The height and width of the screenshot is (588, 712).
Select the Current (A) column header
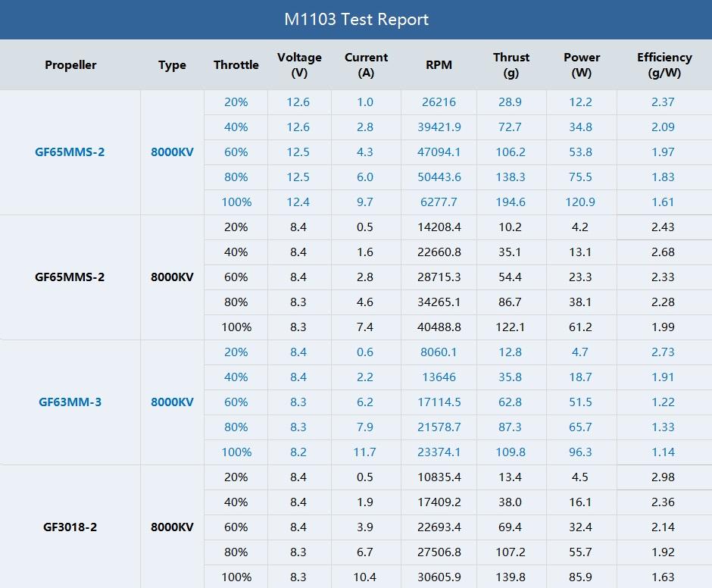[366, 65]
